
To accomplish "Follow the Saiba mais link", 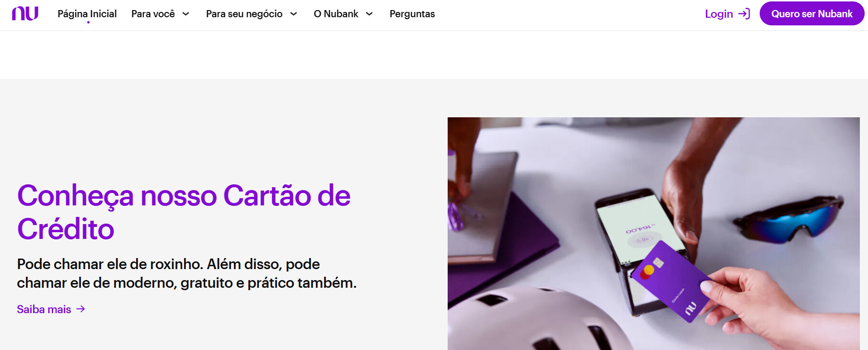I will click(44, 309).
